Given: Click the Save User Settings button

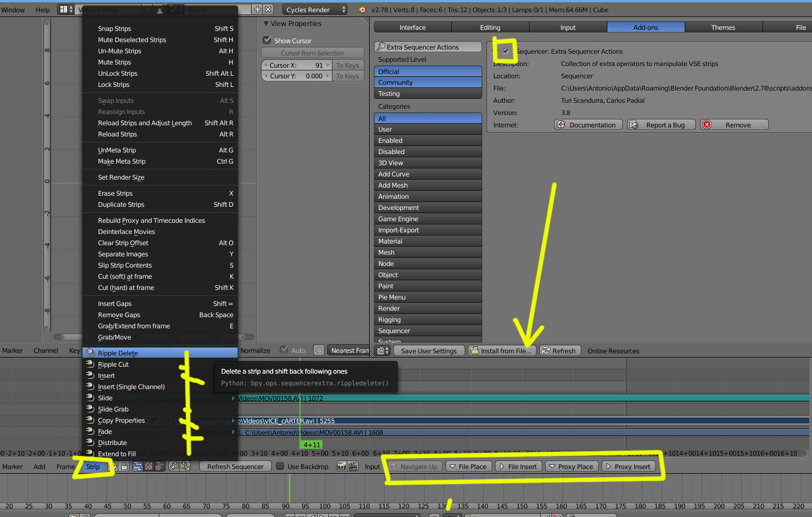Looking at the screenshot, I should [428, 351].
